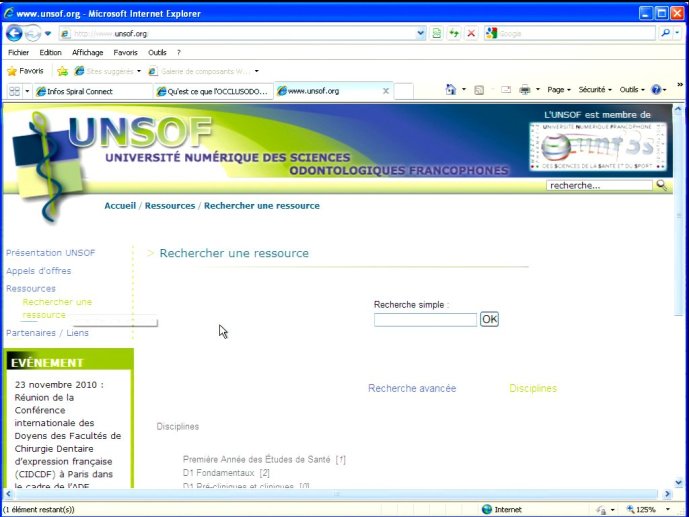Open the Page menu in command bar

(x=558, y=90)
